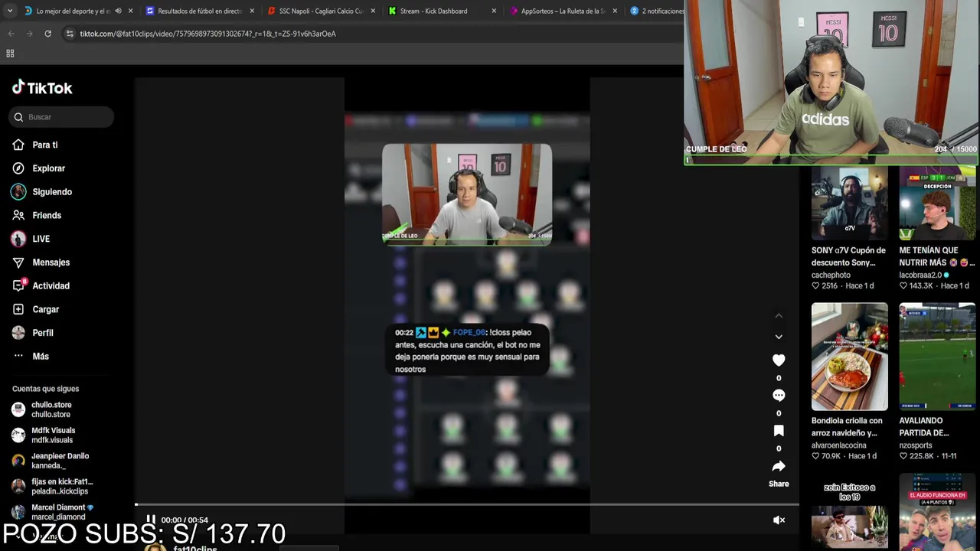980x551 pixels.
Task: Open the browser apps grid icon
Action: 10,54
